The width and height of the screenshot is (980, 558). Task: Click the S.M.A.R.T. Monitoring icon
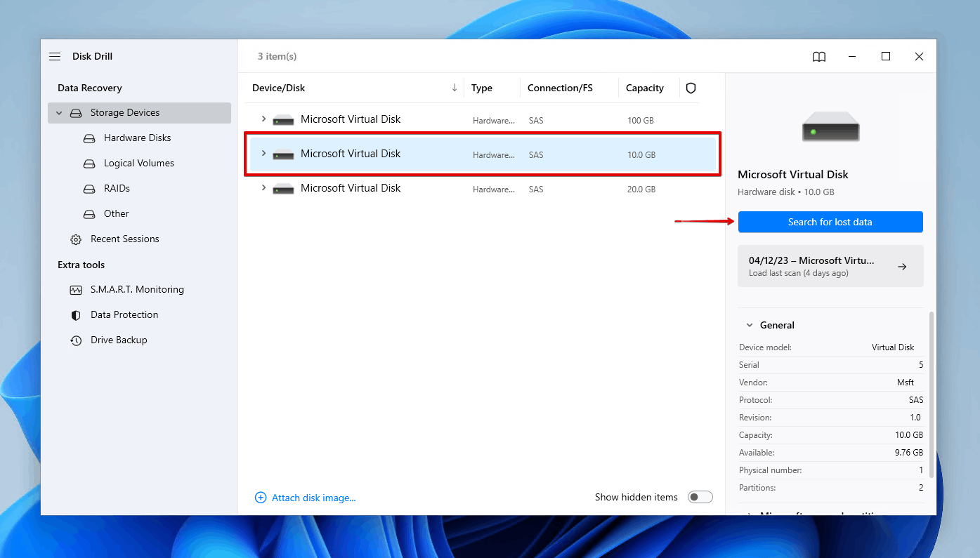76,290
